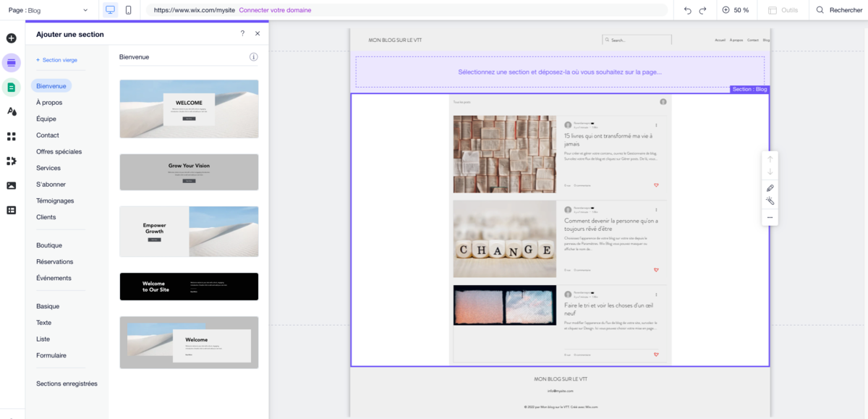Click the + Section vierge button
Viewport: 868px width, 419px height.
click(56, 60)
